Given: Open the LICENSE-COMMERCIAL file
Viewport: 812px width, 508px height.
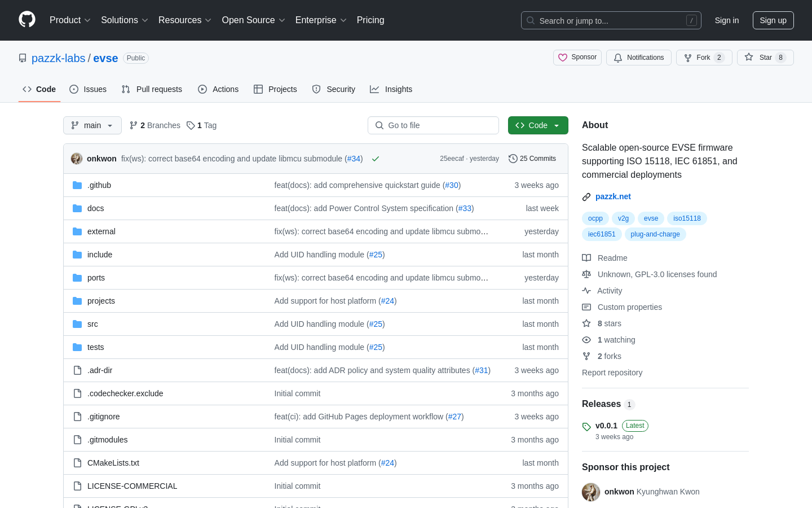Looking at the screenshot, I should coord(132,486).
